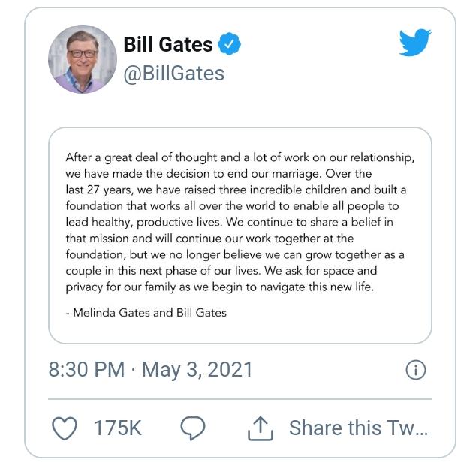Like the tweet with heart icon
Viewport: 476px width, 462px height.
[x=65, y=427]
